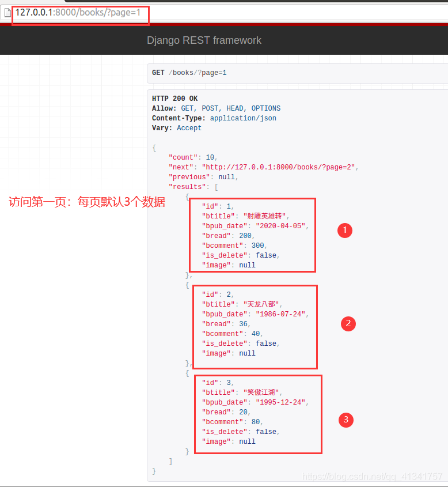This screenshot has width=448, height=487.
Task: Click the "id": 2 line
Action: pos(218,295)
